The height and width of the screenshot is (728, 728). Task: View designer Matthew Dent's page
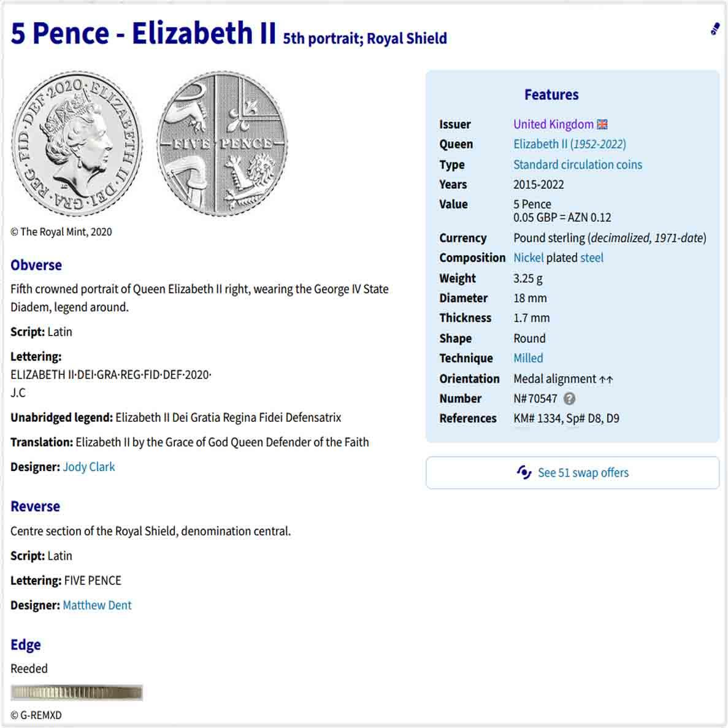(97, 605)
